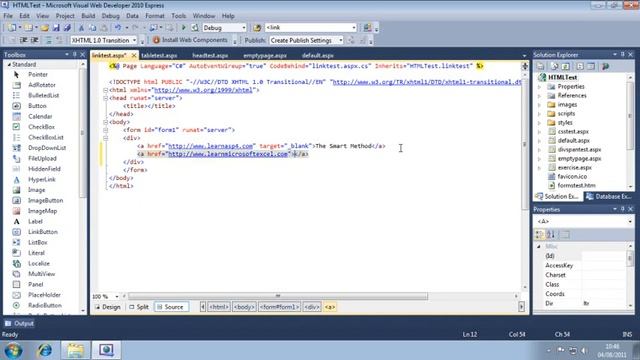Select the Pointer tool in Toolbox
The width and height of the screenshot is (640, 360).
[x=38, y=74]
